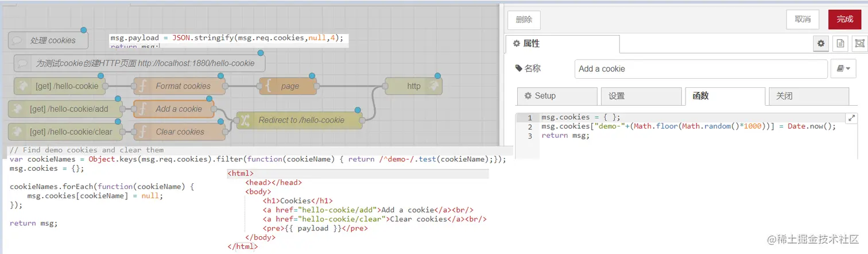Screen dimensions: 868x254
Task: Switch to the 关闭 tab
Action: click(x=808, y=96)
